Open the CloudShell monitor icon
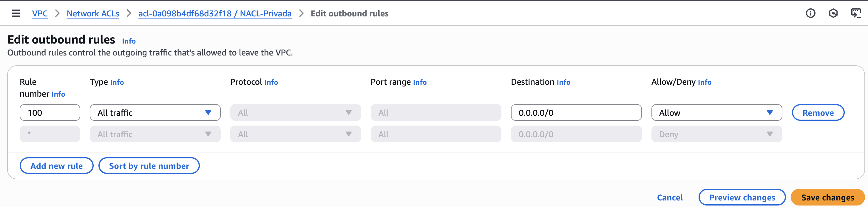 tap(855, 13)
